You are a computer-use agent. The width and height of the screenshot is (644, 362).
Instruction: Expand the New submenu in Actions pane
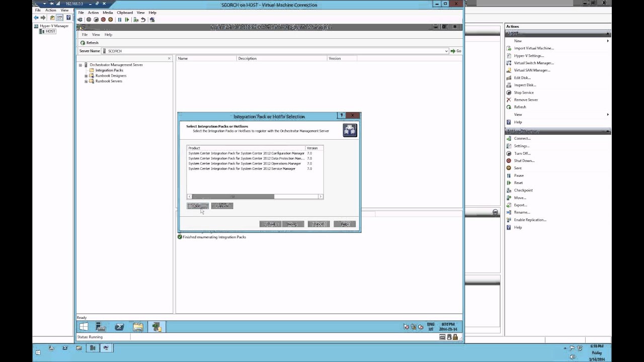(x=608, y=41)
